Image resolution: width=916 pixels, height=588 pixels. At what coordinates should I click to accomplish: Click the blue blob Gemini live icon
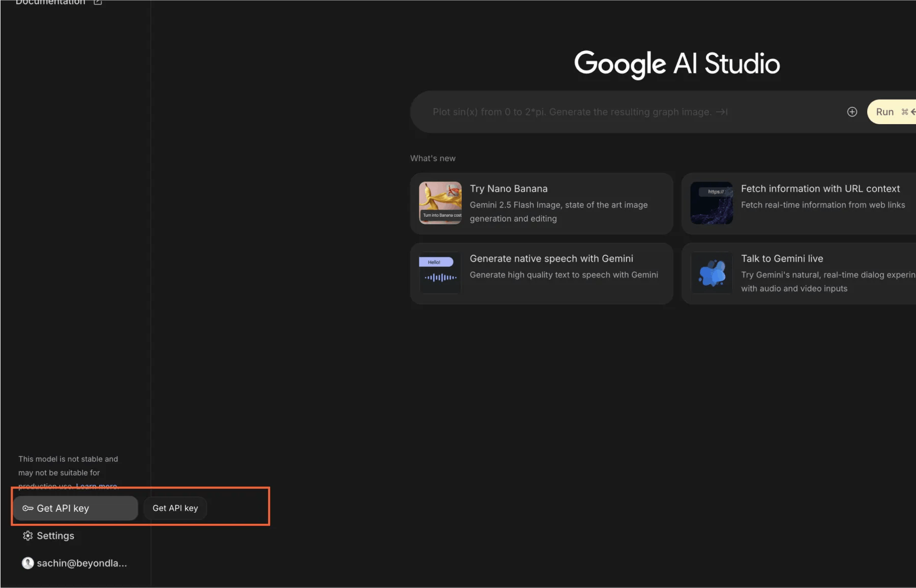pyautogui.click(x=711, y=273)
